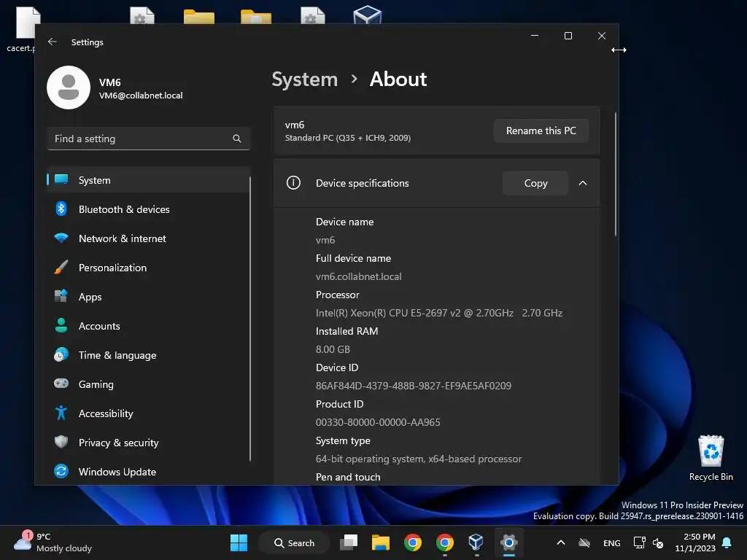The image size is (747, 560).
Task: Click the Windows Update sync icon
Action: click(x=61, y=471)
